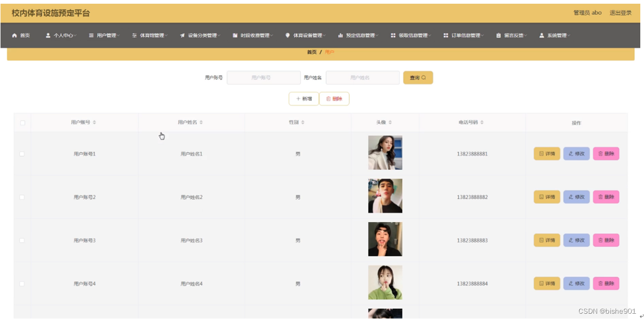Focus the 用户姓名 search input

[362, 78]
